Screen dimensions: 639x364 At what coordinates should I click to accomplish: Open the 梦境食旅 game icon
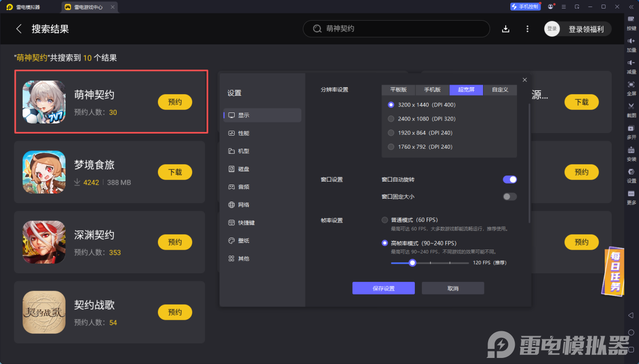pyautogui.click(x=44, y=172)
